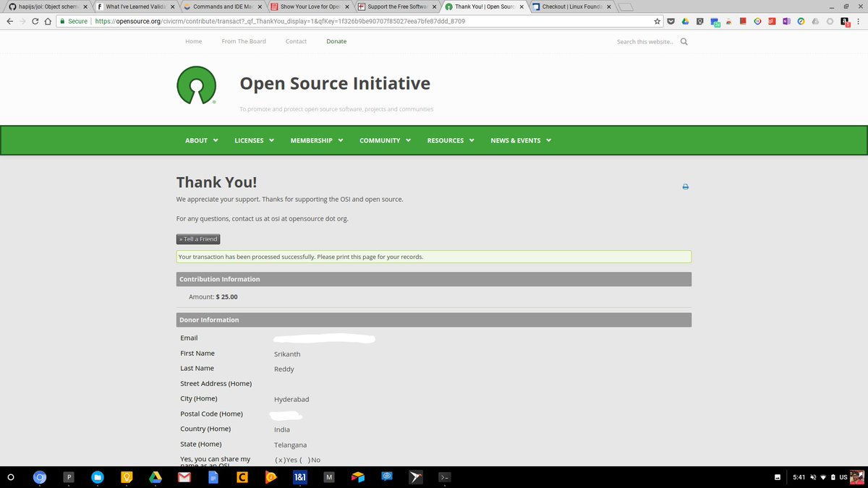Click the Tell a Friend button

tap(197, 239)
